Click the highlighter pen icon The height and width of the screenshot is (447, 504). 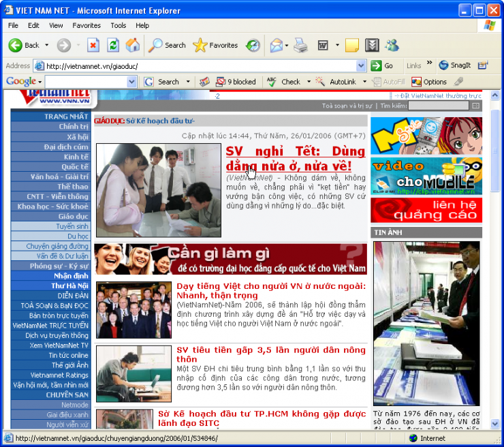point(458,82)
